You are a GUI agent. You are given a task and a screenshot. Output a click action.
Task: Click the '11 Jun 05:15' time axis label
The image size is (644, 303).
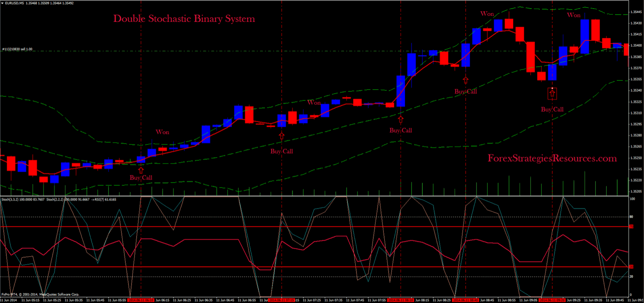(30, 300)
